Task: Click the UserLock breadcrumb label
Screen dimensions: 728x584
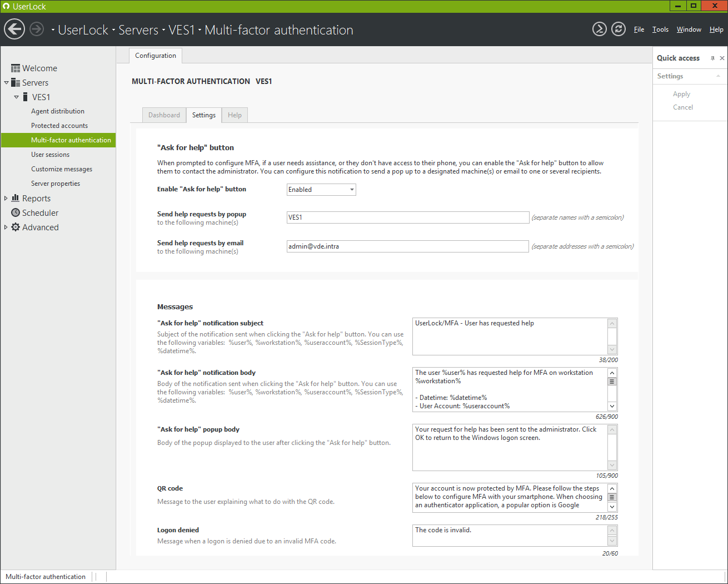Action: click(x=83, y=30)
